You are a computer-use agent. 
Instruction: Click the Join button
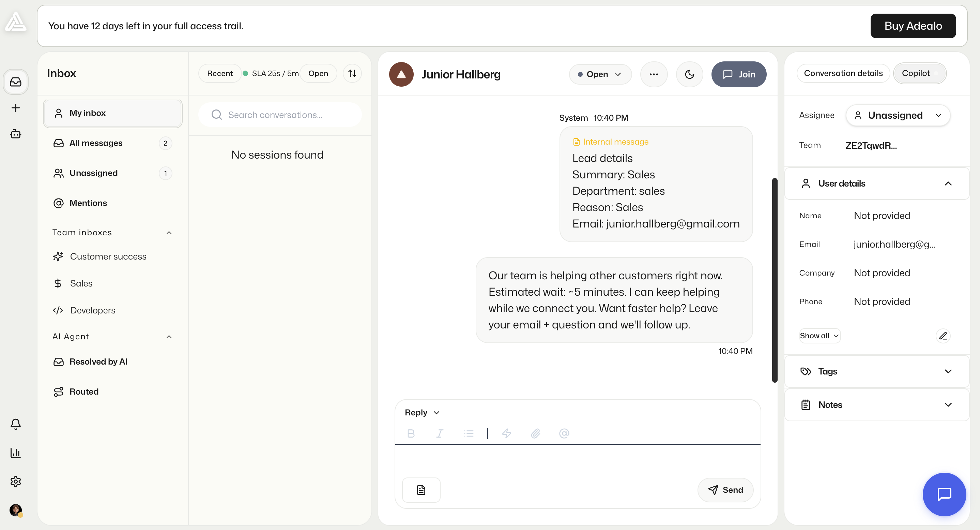point(738,74)
